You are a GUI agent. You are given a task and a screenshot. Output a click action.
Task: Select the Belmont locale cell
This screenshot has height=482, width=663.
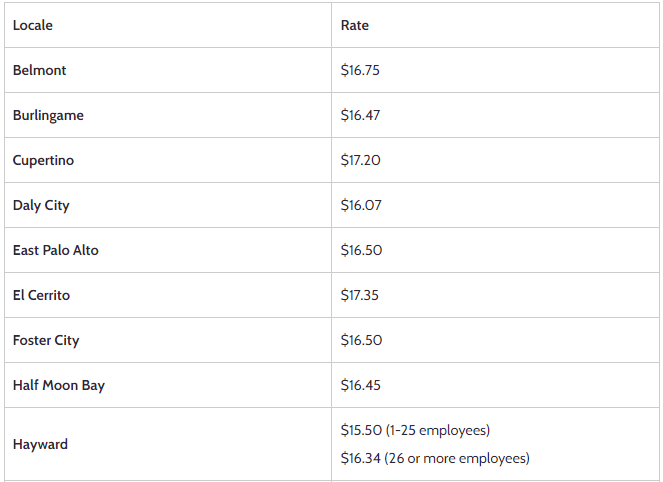[40, 71]
